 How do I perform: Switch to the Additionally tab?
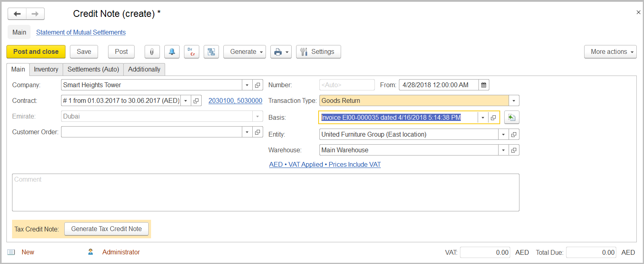[x=144, y=69]
